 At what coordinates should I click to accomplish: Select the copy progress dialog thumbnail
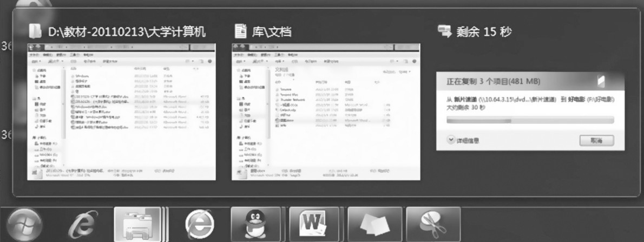pos(530,112)
